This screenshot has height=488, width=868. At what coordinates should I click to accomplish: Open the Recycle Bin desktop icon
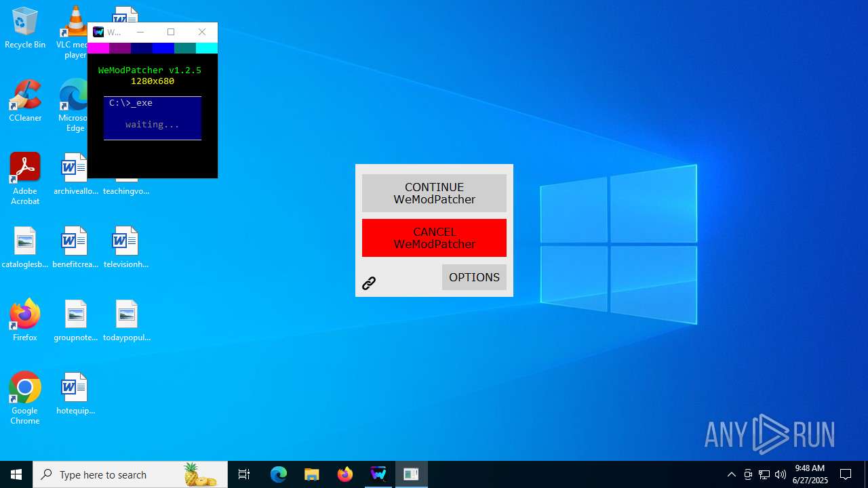pyautogui.click(x=25, y=28)
